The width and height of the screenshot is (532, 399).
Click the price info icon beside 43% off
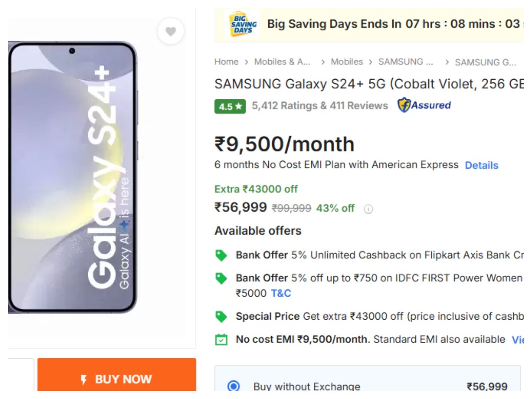tap(368, 209)
